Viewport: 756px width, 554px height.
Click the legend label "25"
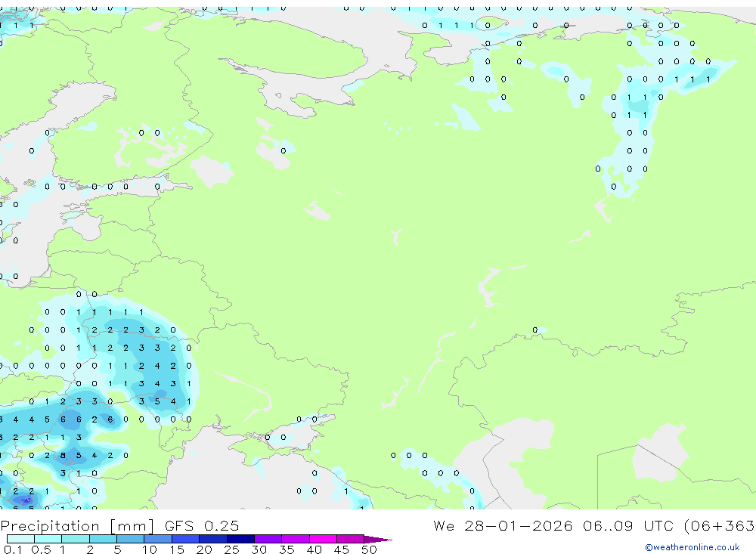(x=231, y=549)
